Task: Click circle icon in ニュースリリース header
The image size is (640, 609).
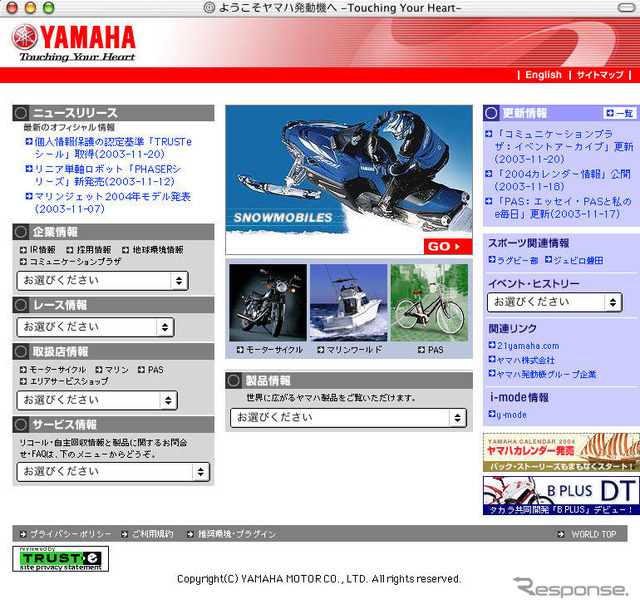Action: (x=21, y=113)
